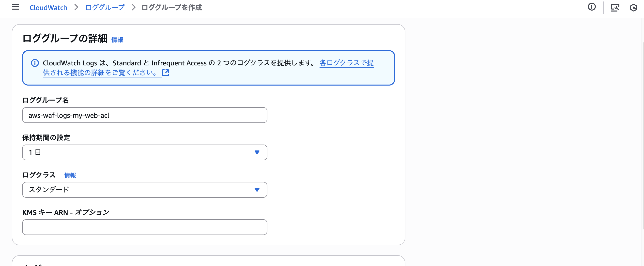Navigate to the ロググループ breadcrumb link
The height and width of the screenshot is (266, 644).
click(105, 7)
